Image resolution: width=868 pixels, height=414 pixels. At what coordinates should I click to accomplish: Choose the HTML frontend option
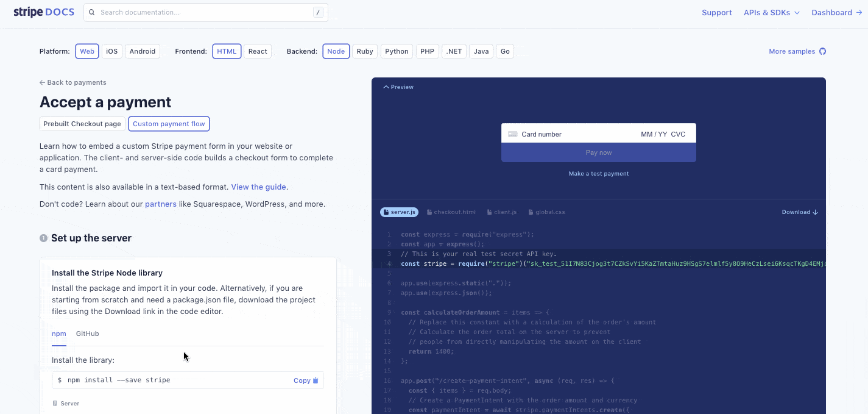227,51
